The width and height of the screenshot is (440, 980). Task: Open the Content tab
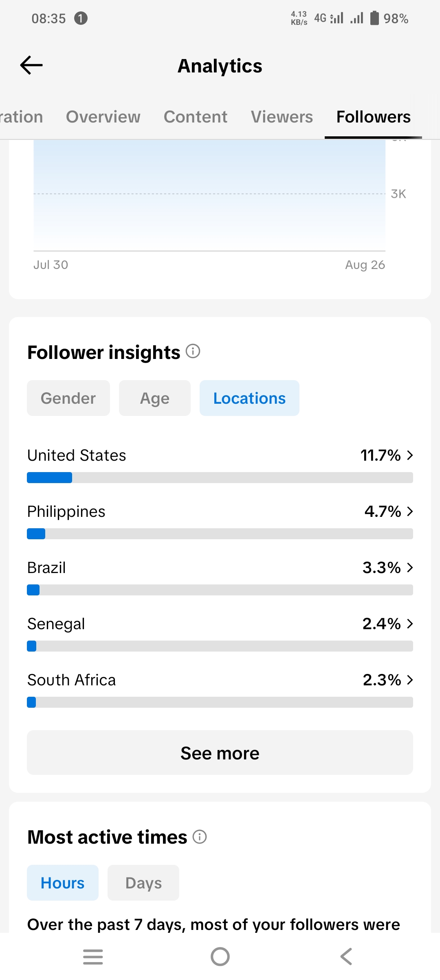[x=196, y=117]
